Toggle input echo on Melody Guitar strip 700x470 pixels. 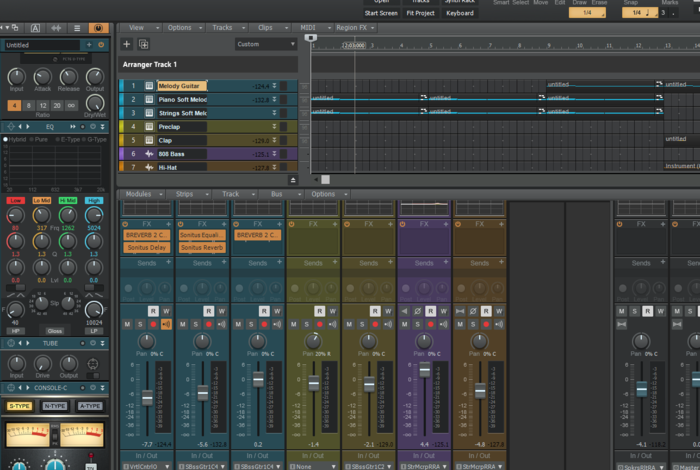coord(166,324)
